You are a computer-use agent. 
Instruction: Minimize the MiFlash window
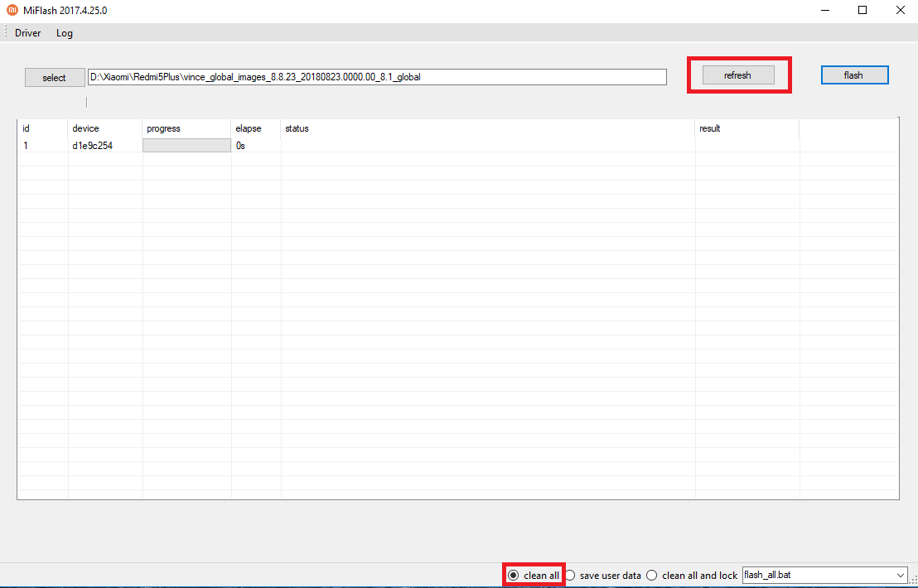pos(825,10)
